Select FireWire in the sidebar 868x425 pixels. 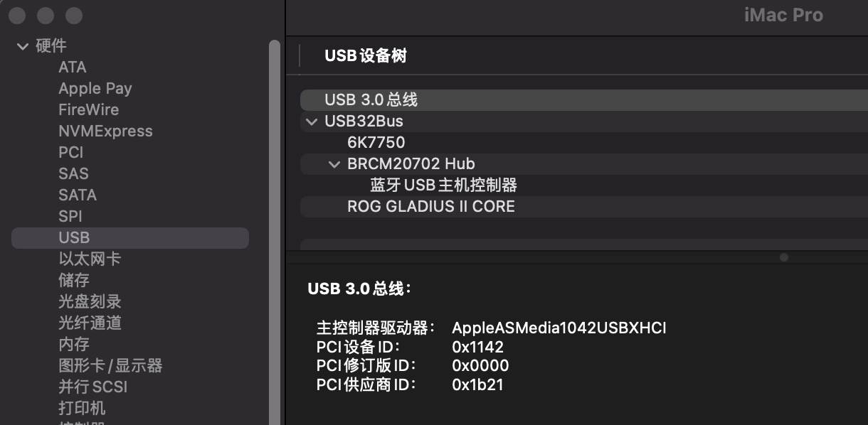88,110
